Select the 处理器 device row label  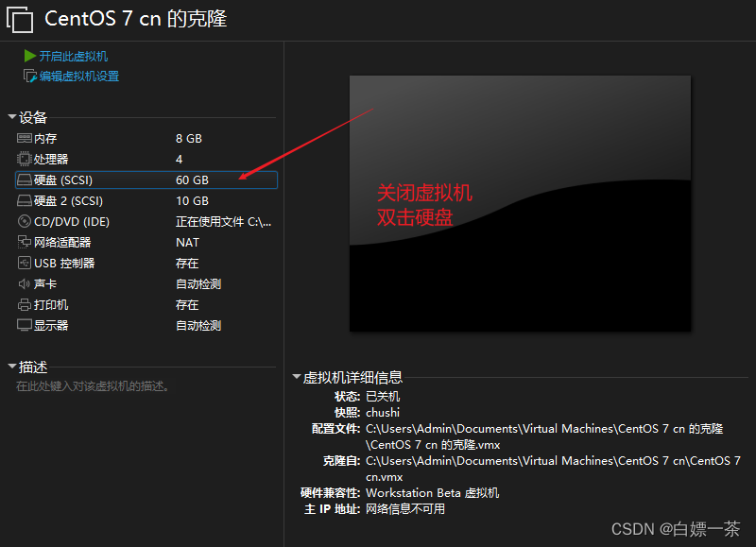[51, 159]
